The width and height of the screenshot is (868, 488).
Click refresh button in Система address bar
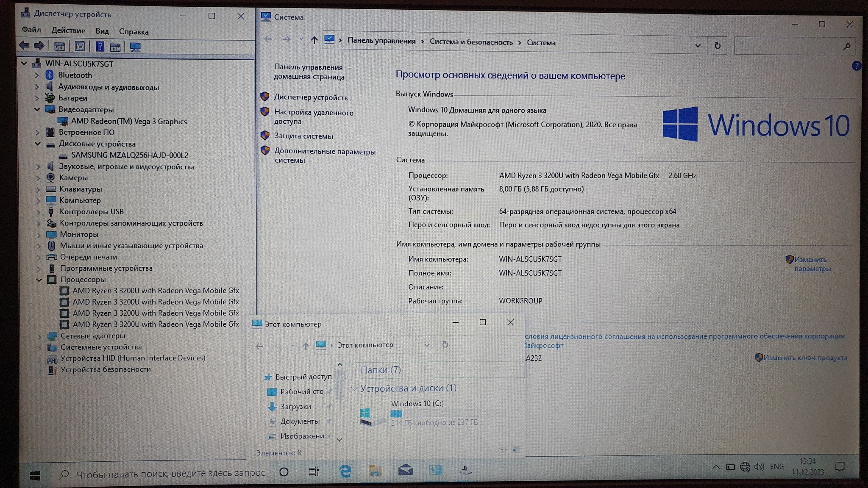(x=717, y=46)
